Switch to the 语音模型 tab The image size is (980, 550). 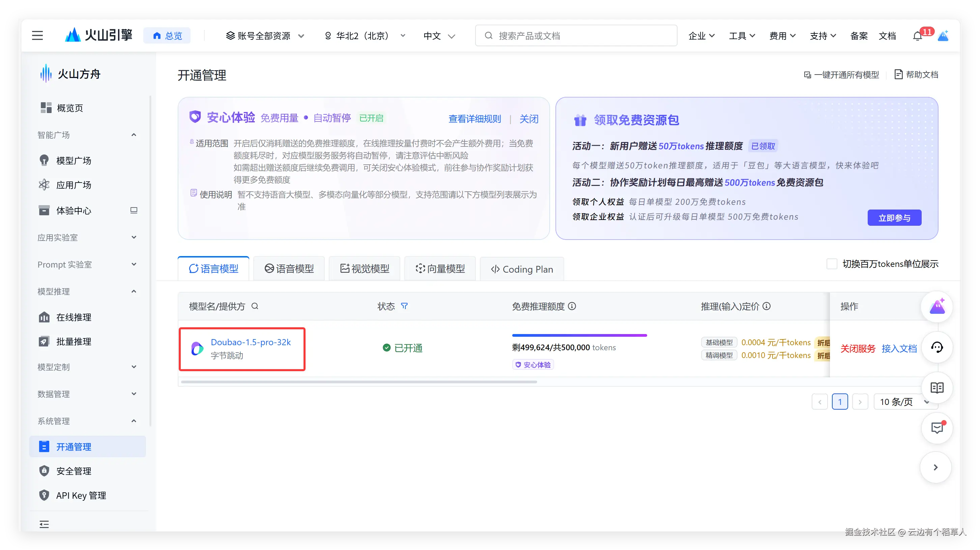(289, 269)
